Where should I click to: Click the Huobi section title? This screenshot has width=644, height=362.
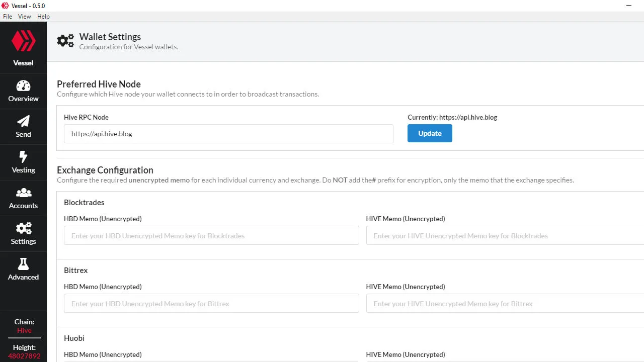point(74,338)
